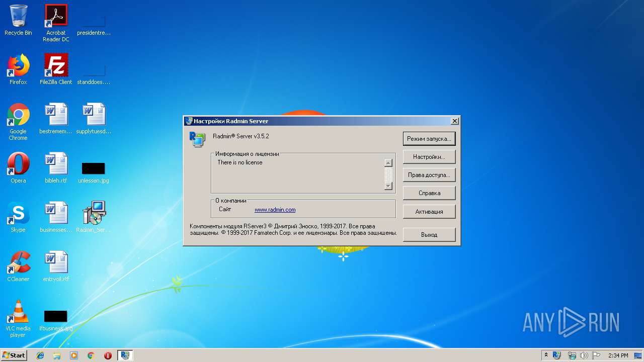Select the bestremem Word document
Image resolution: width=644 pixels, height=362 pixels.
[56, 119]
